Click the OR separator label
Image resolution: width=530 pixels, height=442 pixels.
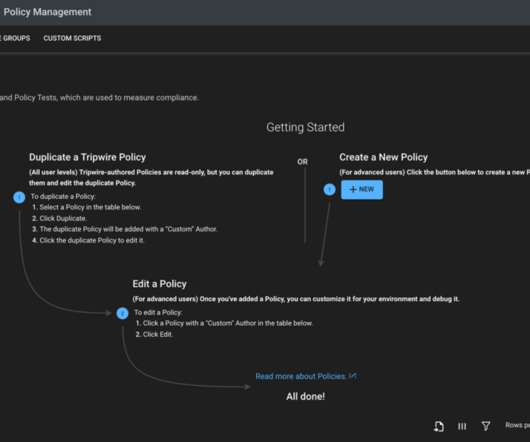(303, 162)
